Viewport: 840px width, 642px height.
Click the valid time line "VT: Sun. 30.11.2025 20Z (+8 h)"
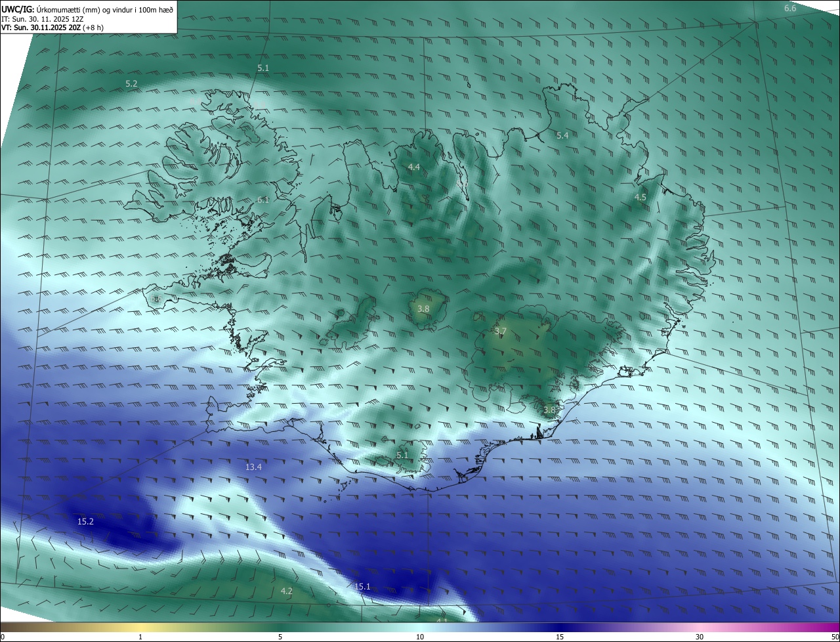click(x=52, y=28)
